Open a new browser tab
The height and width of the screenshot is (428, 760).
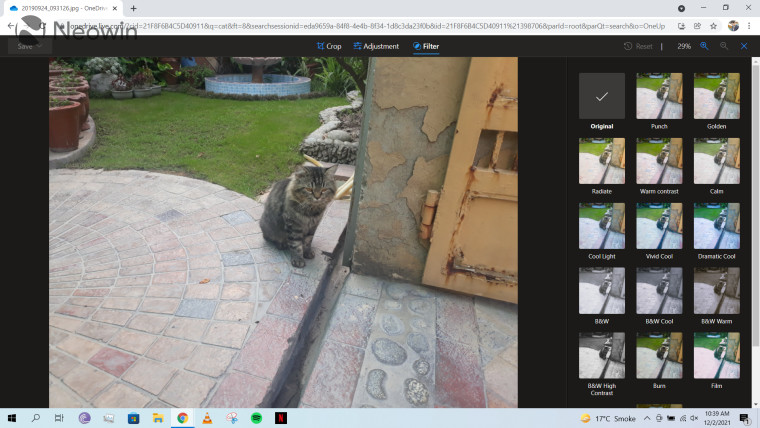pyautogui.click(x=133, y=8)
